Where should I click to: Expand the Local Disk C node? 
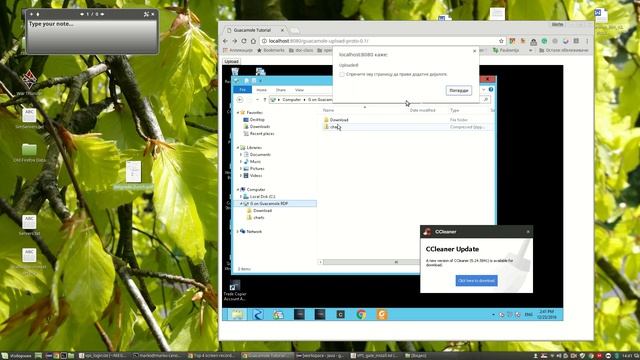(x=241, y=197)
